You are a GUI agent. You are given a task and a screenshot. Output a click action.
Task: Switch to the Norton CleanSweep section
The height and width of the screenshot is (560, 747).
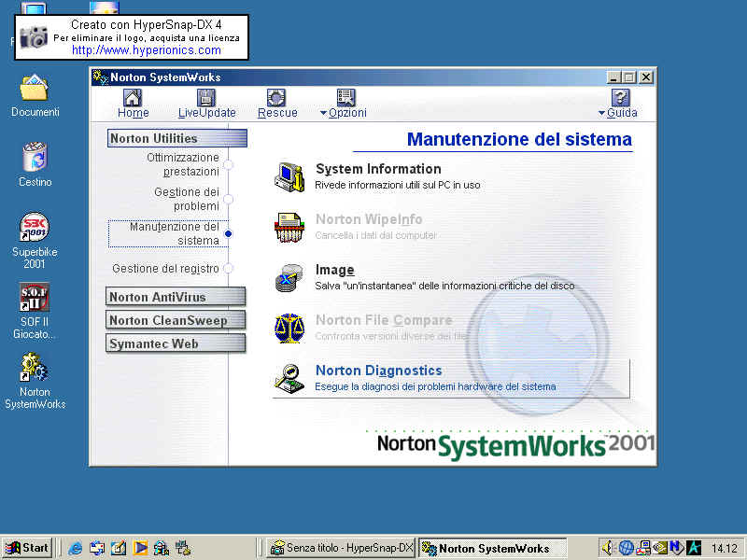point(176,320)
